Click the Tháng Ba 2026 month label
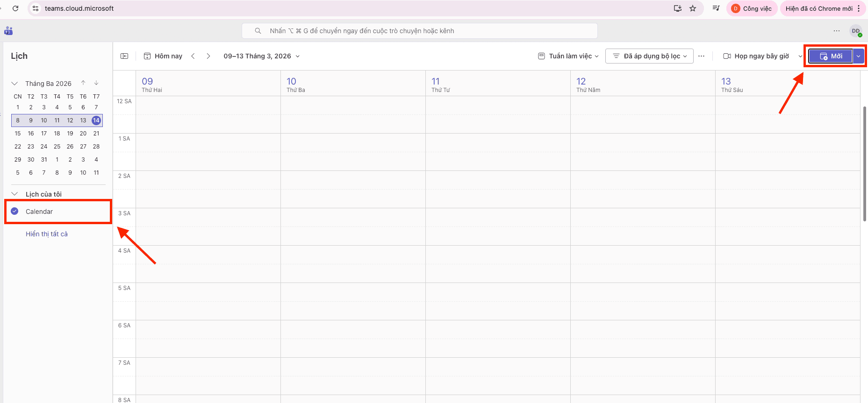The height and width of the screenshot is (403, 868). (x=48, y=83)
